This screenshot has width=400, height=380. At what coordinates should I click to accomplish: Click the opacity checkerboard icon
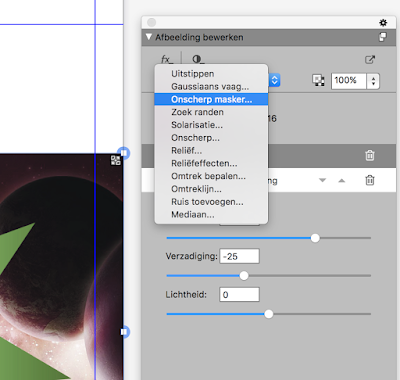tap(318, 81)
